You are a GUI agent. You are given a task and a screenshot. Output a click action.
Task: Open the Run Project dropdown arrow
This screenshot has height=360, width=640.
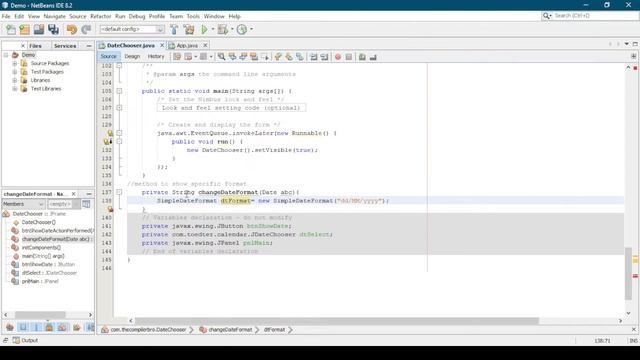[x=213, y=29]
